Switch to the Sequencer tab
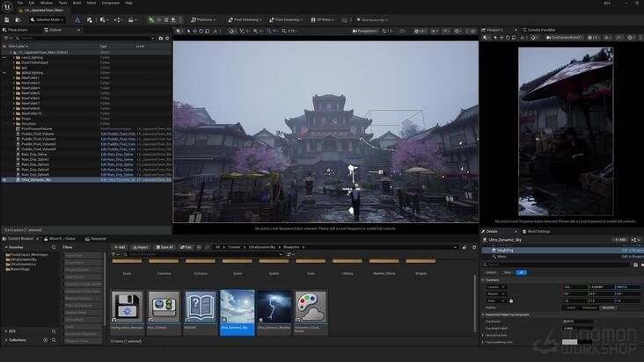 [x=96, y=239]
